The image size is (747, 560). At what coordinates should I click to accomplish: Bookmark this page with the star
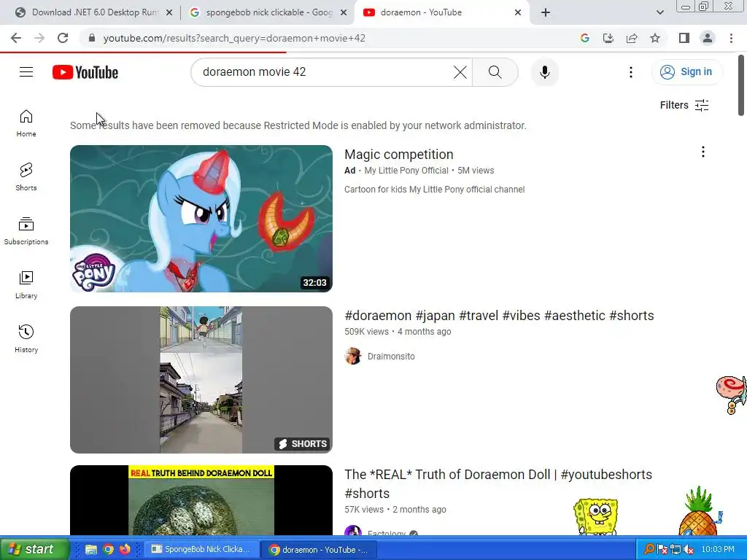coord(655,38)
